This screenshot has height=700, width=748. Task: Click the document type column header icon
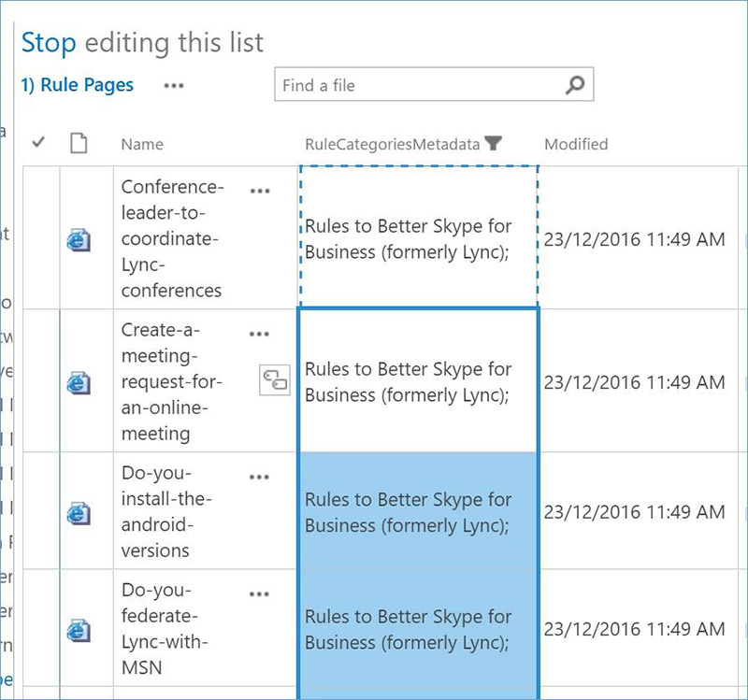(x=79, y=144)
